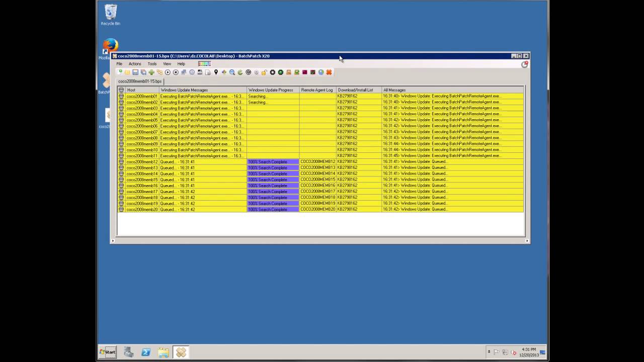
Task: Click the clock scheduler toolbar icon
Action: [x=192, y=72]
